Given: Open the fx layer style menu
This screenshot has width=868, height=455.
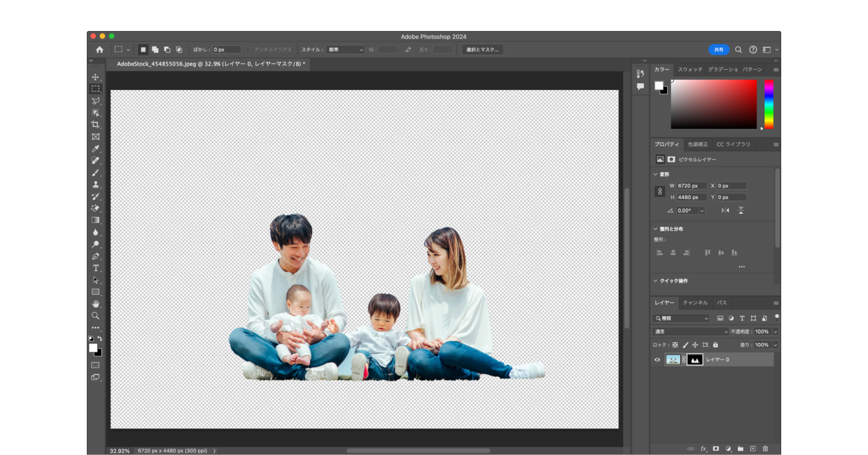Looking at the screenshot, I should pyautogui.click(x=704, y=448).
